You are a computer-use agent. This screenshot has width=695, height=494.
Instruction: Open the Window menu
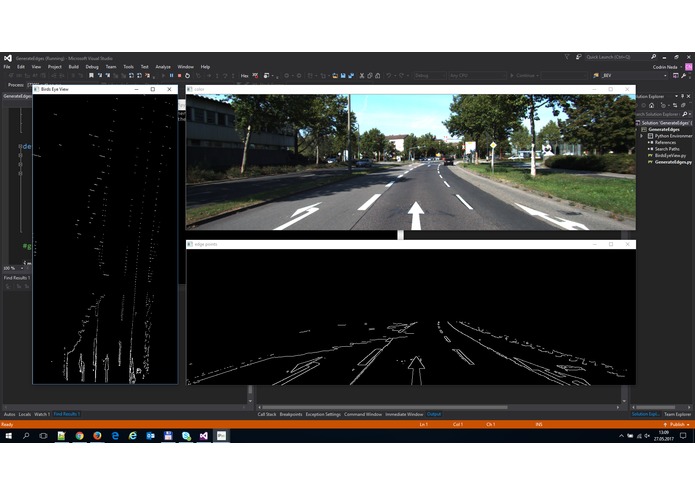click(185, 67)
